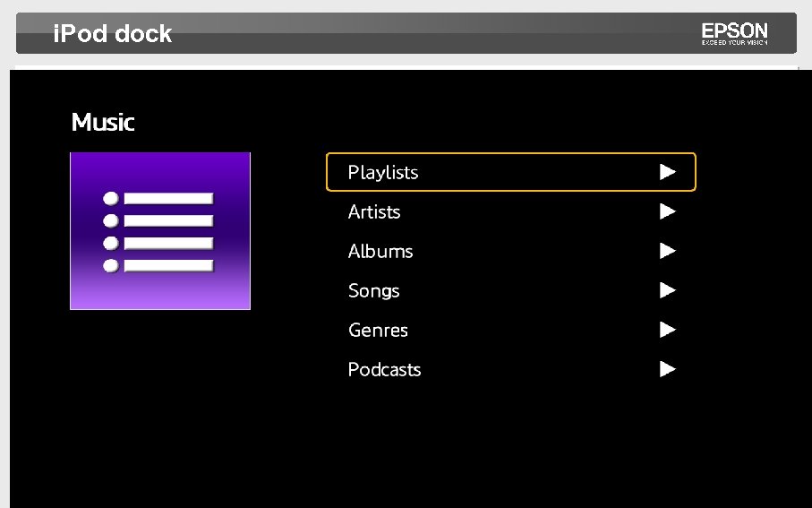Click the arrow icon beside Playlists
This screenshot has height=508, width=812.
(667, 172)
